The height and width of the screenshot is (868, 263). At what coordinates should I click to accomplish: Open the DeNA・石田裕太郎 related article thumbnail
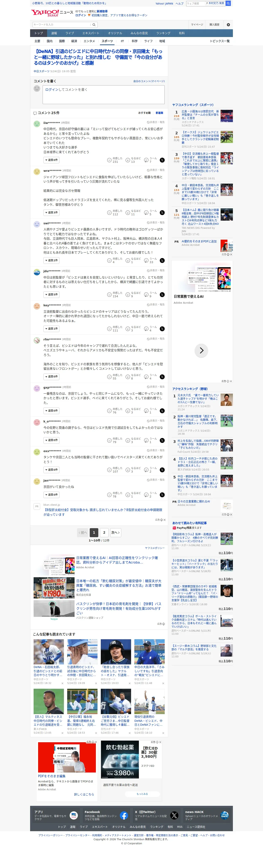pyautogui.click(x=49, y=652)
